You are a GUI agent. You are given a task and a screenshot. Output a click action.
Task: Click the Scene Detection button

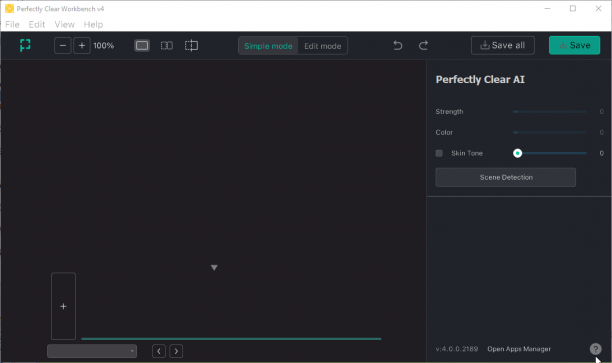click(505, 177)
